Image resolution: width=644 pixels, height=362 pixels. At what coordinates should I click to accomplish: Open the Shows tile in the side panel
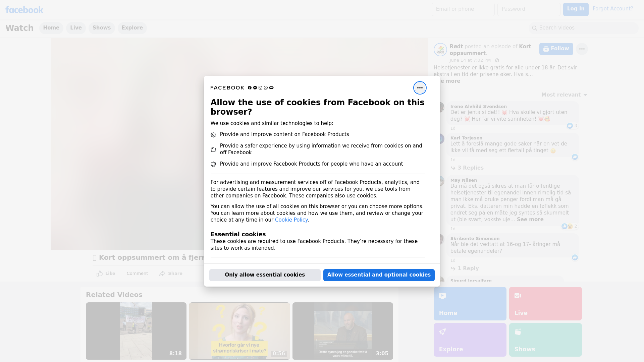point(545,340)
